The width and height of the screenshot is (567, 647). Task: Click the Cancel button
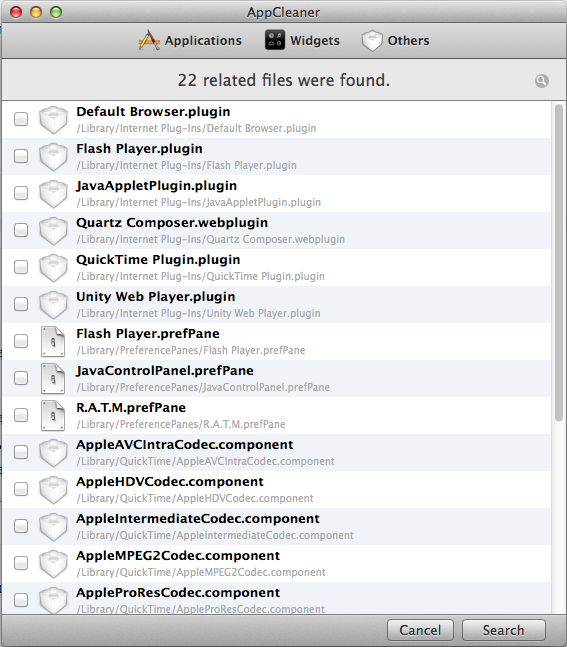coord(420,630)
